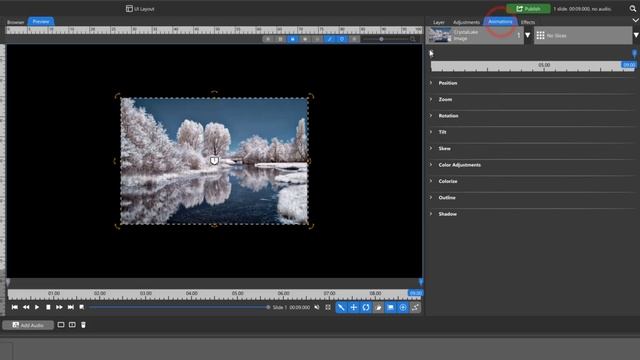Screen dimensions: 640x360
Task: Click the layer order stepper beside the thumbnail
Action: pyautogui.click(x=519, y=36)
